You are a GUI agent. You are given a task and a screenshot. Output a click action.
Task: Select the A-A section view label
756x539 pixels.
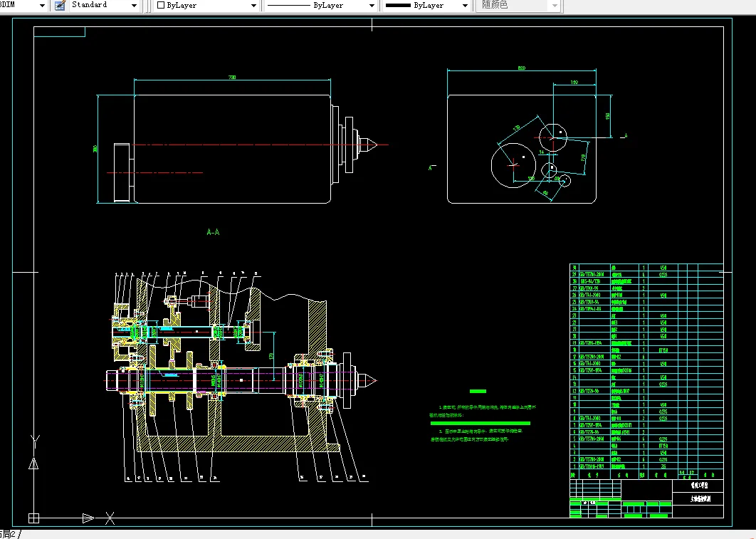(213, 232)
